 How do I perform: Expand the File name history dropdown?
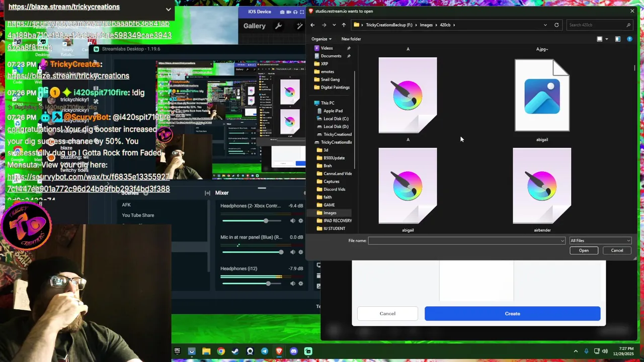tap(562, 240)
